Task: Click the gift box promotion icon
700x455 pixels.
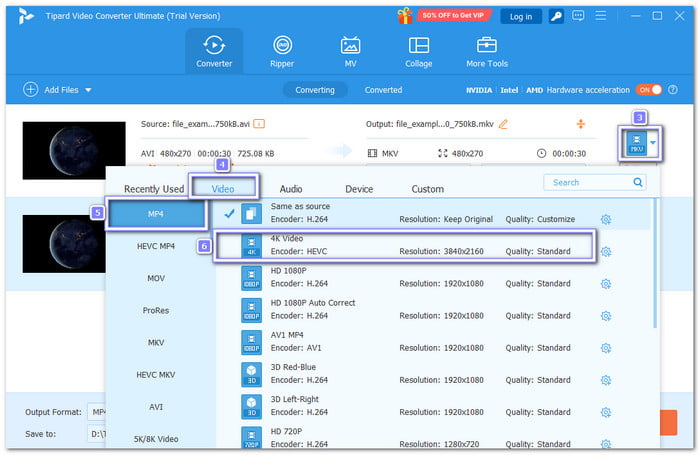Action: click(405, 16)
